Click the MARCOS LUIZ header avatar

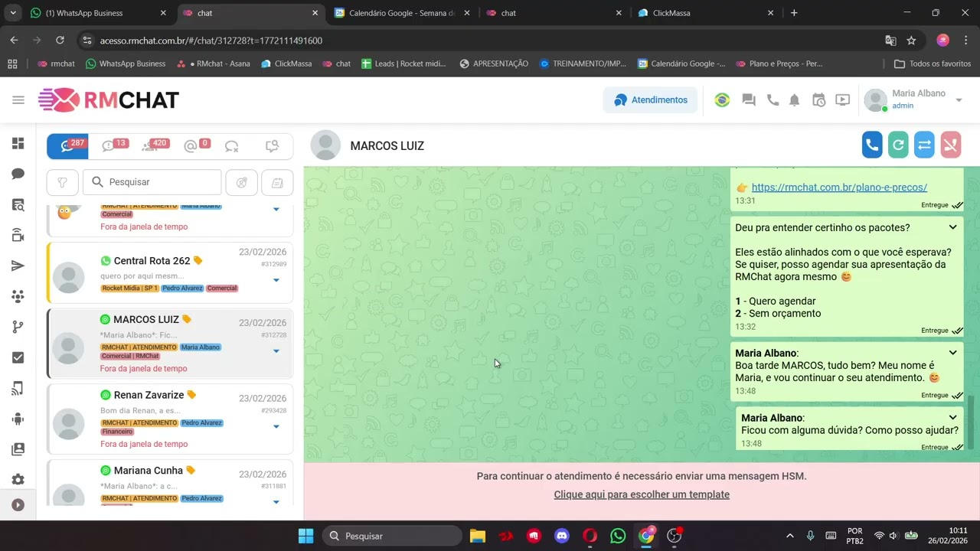point(325,145)
